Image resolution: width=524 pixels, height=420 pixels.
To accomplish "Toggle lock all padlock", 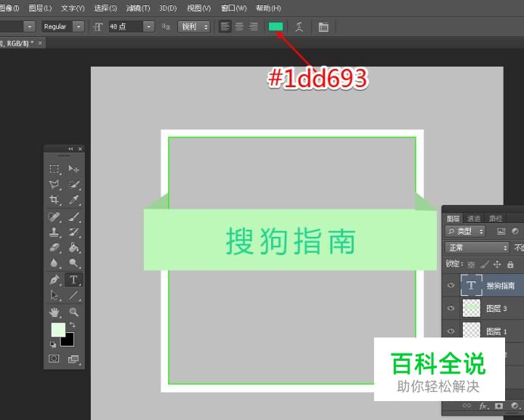I will coord(510,264).
